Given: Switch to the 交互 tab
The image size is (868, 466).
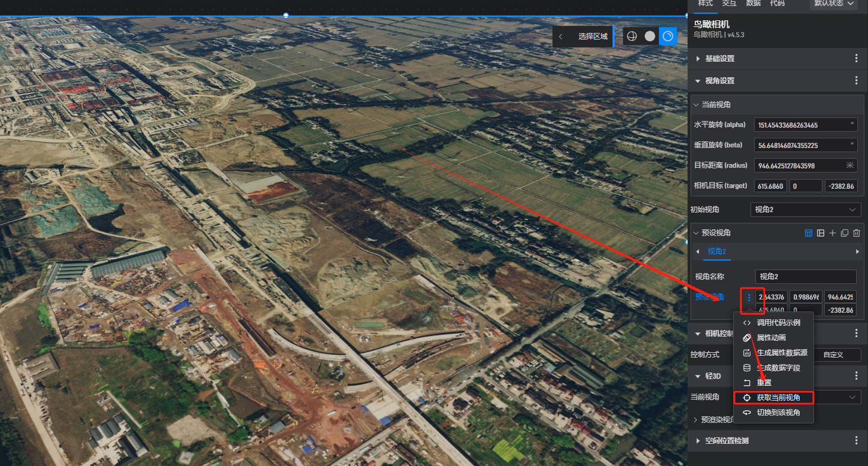Looking at the screenshot, I should 730,4.
